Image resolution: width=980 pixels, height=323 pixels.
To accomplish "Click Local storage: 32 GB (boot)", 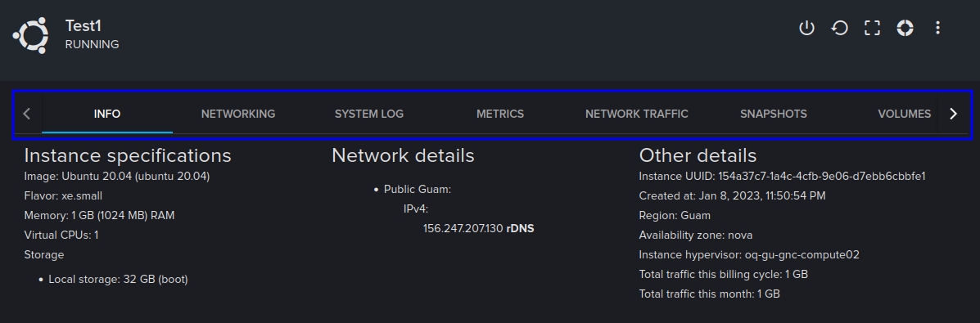I will 118,280.
